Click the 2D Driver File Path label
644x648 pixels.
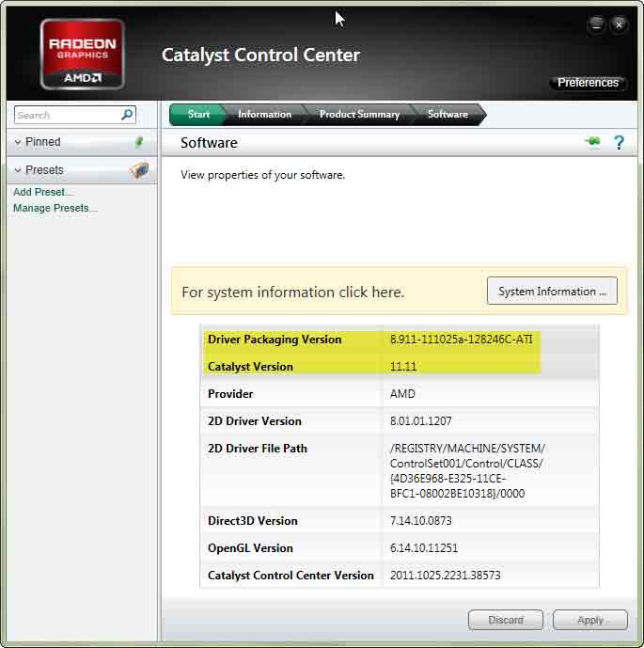tap(258, 449)
